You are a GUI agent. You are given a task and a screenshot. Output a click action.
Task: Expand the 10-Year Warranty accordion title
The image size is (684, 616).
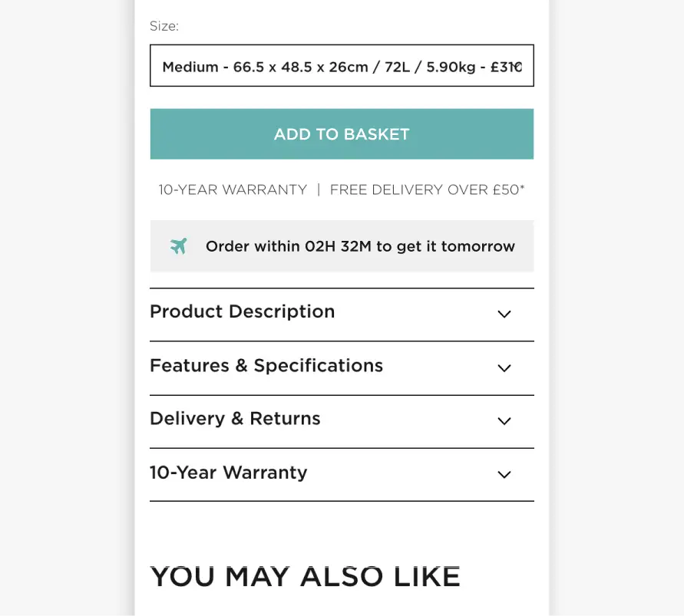pyautogui.click(x=229, y=473)
